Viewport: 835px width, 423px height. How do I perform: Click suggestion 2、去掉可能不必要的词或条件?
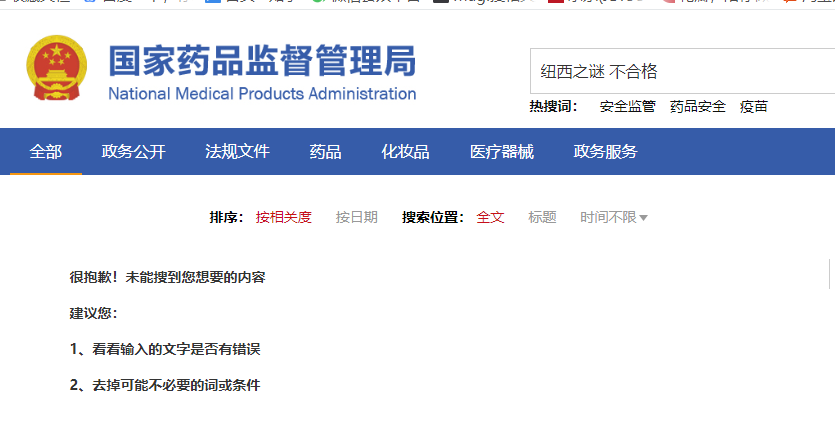tap(165, 385)
